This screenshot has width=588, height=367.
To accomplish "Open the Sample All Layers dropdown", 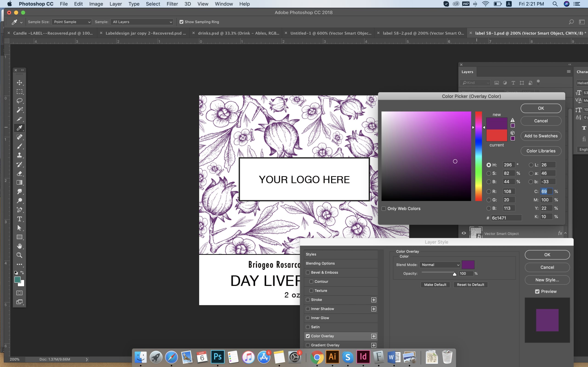I will pos(142,22).
